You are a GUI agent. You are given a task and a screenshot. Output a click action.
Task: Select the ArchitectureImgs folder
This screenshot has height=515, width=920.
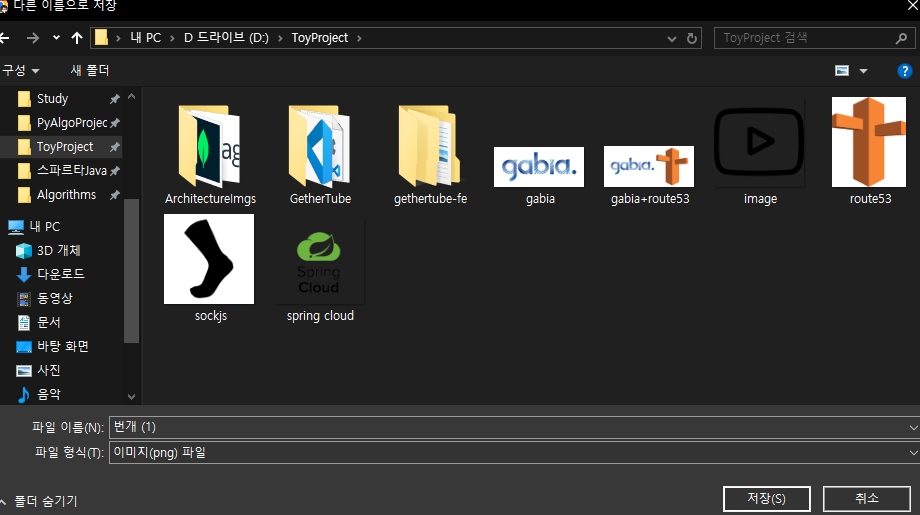pos(210,154)
